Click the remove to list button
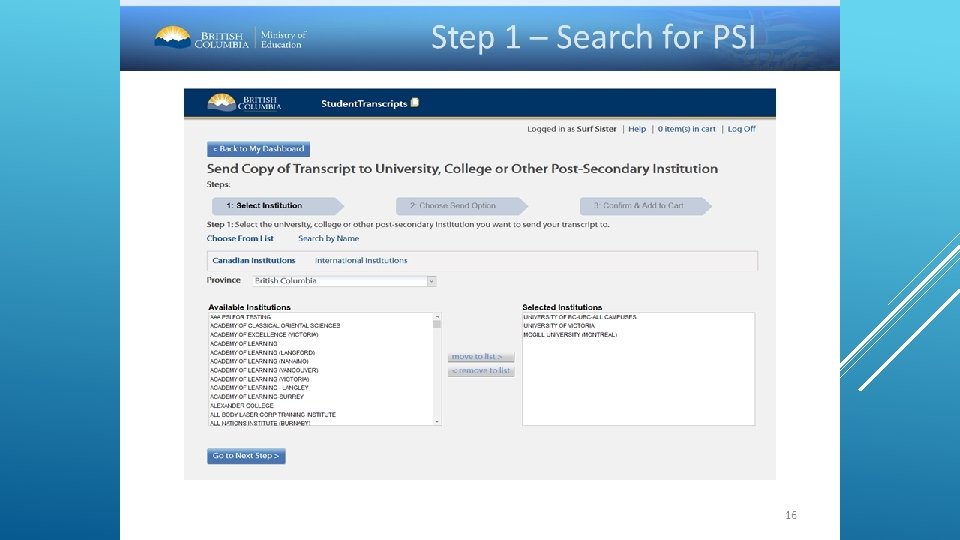960x540 pixels. coord(481,371)
